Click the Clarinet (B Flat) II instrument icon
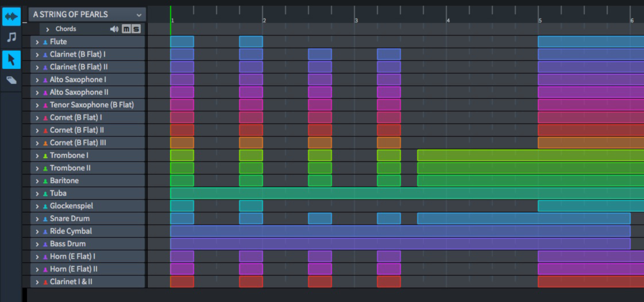The height and width of the screenshot is (302, 644). point(45,67)
